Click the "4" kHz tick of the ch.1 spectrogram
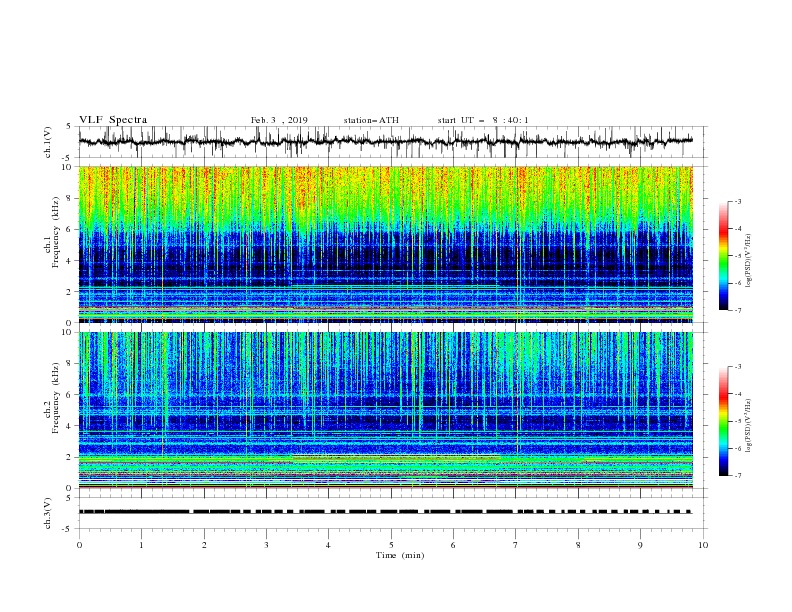The width and height of the screenshot is (792, 612). pos(69,261)
